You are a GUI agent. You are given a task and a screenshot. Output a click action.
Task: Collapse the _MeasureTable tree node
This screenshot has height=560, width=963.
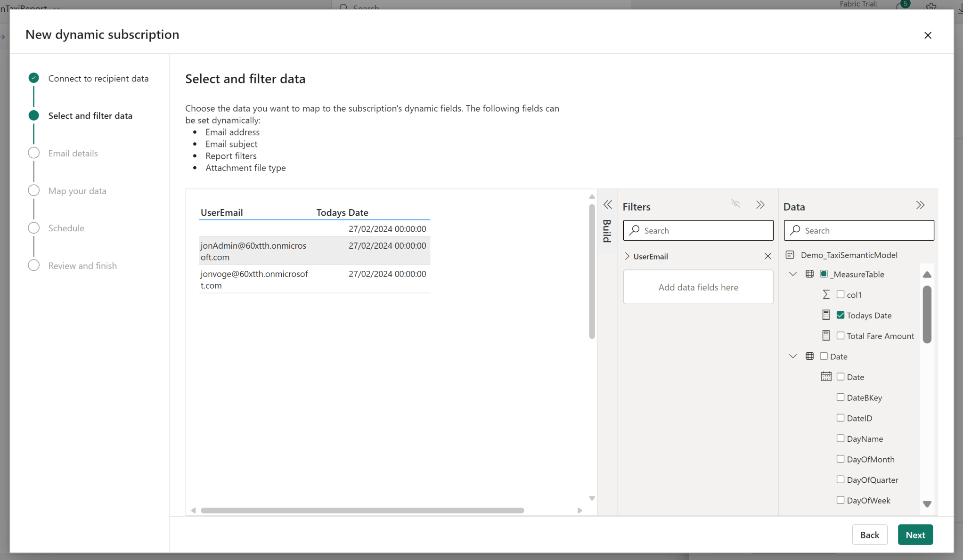(792, 274)
